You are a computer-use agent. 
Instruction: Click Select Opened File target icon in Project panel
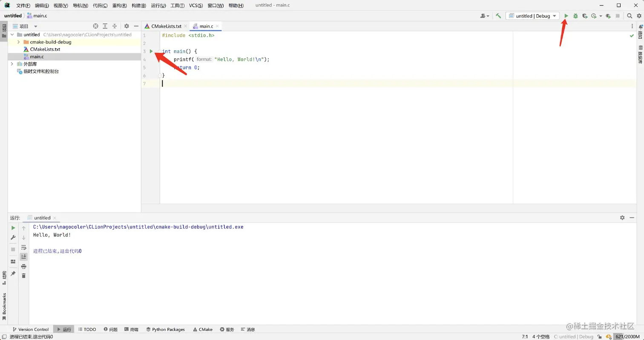95,26
